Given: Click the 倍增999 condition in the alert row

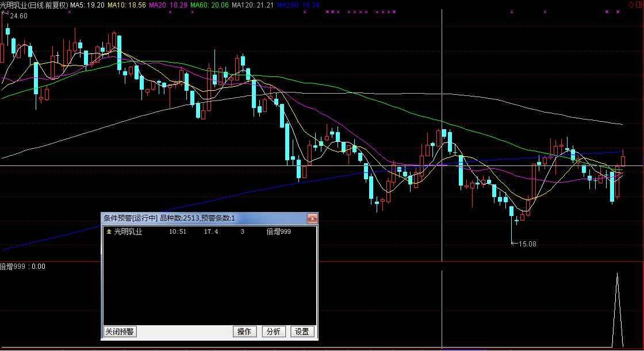Looking at the screenshot, I should coord(278,232).
